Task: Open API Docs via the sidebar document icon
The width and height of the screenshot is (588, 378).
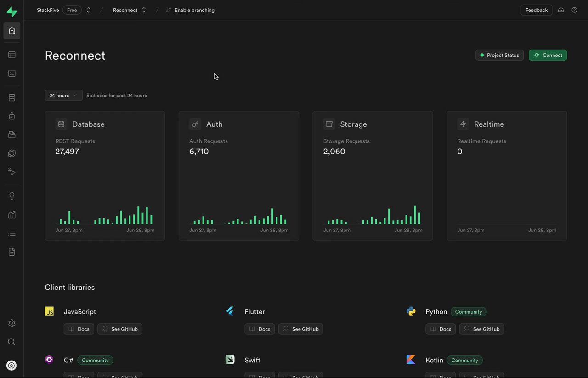Action: click(x=12, y=252)
